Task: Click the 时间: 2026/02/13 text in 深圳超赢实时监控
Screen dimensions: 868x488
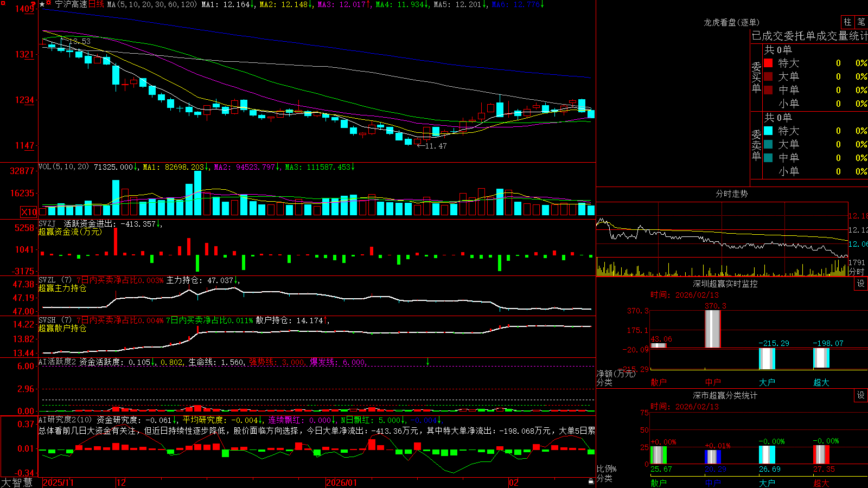Action: point(685,295)
